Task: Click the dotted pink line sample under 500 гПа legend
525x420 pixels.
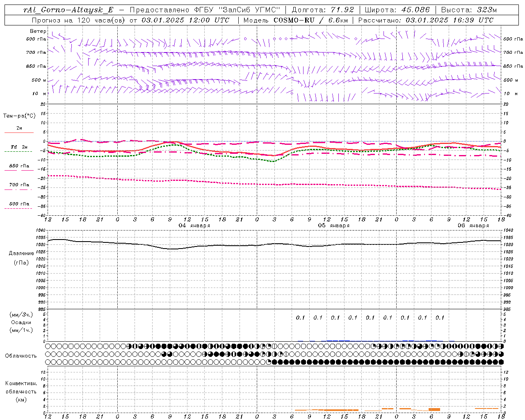Action: [x=18, y=208]
